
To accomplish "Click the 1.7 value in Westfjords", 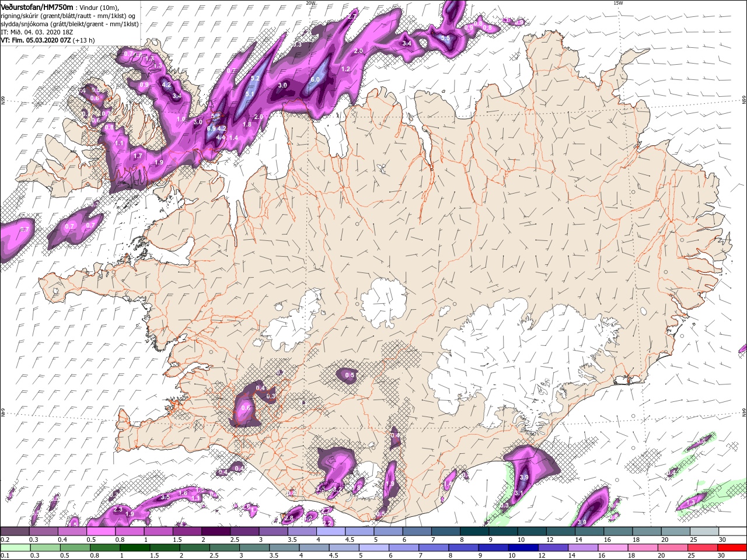I will click(138, 156).
